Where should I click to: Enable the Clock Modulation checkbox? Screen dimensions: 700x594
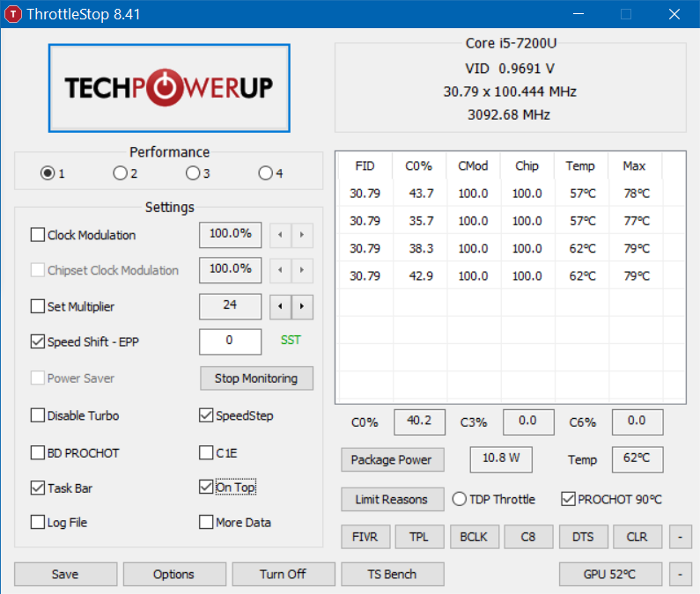tap(38, 235)
